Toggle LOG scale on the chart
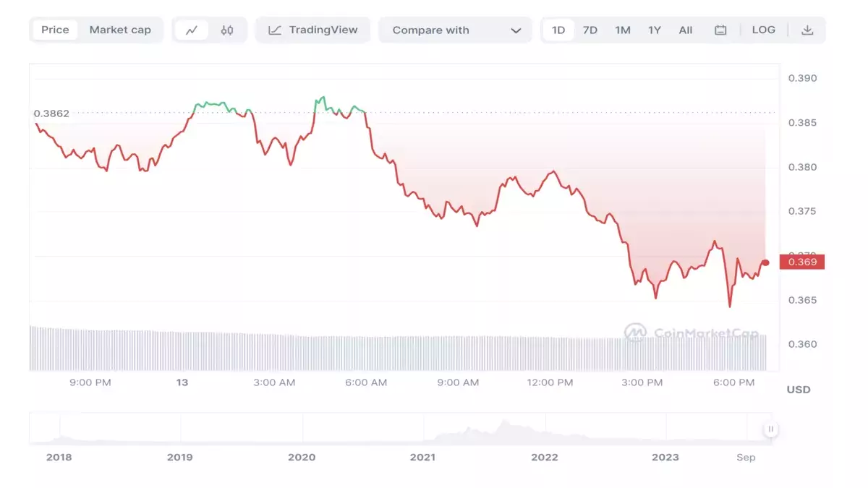 [764, 30]
